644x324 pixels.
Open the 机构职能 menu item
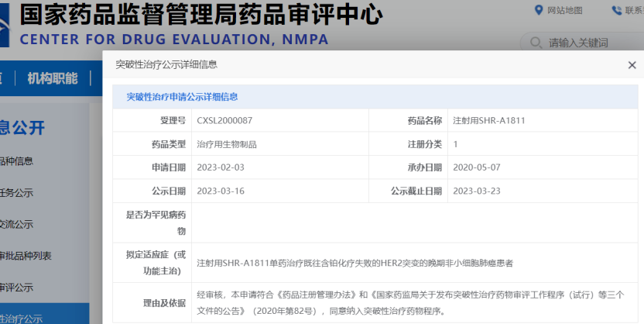click(53, 78)
